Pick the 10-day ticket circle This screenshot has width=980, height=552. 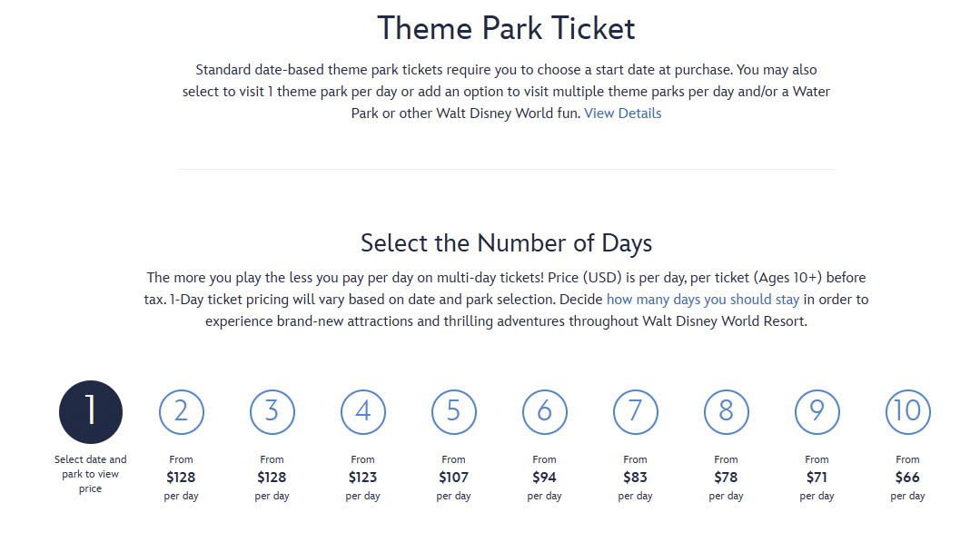(908, 411)
